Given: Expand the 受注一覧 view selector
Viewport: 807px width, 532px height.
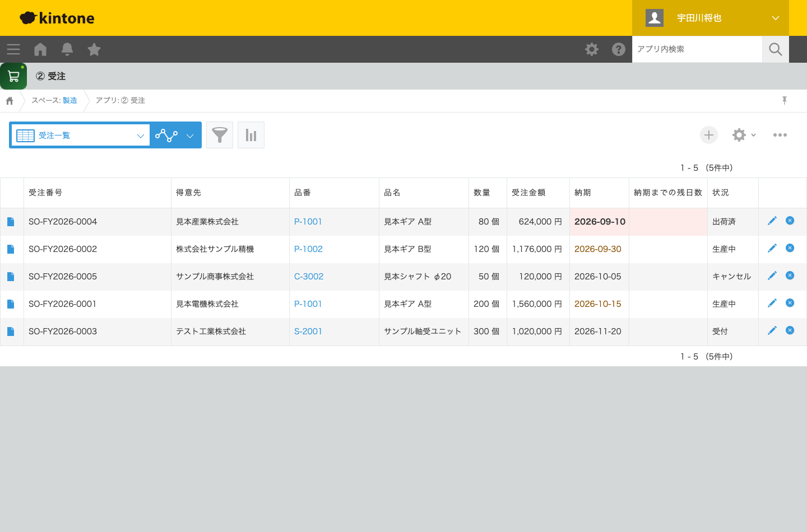Looking at the screenshot, I should pos(81,135).
